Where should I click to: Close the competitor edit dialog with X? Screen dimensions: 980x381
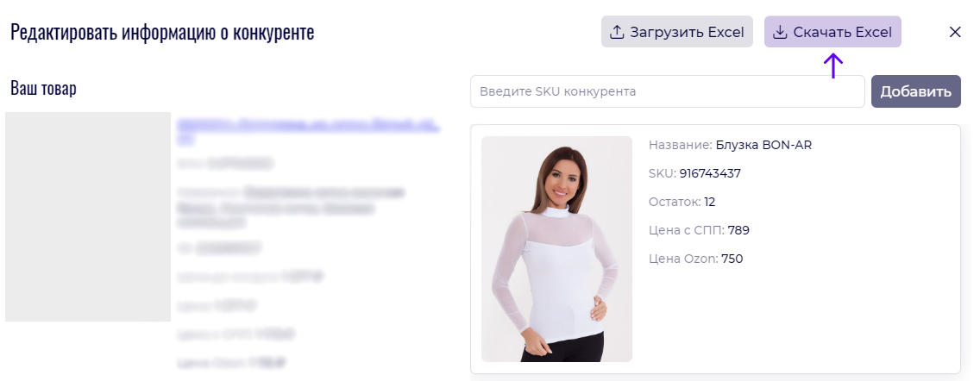click(x=955, y=32)
